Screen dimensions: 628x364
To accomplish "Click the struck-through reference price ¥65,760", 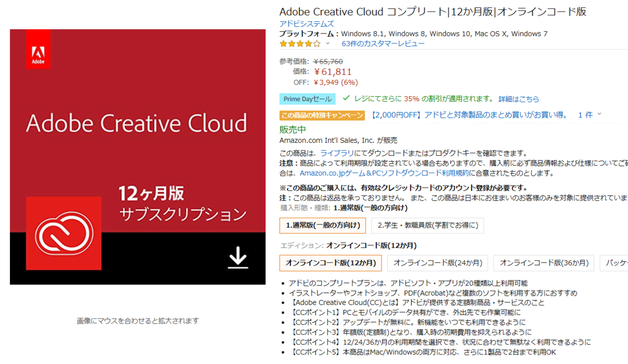I will (x=328, y=61).
